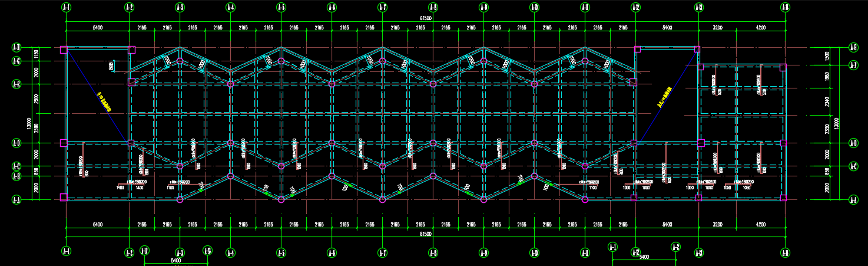
Task: Select yellow annotation on right blue diagonal
Action: click(665, 97)
